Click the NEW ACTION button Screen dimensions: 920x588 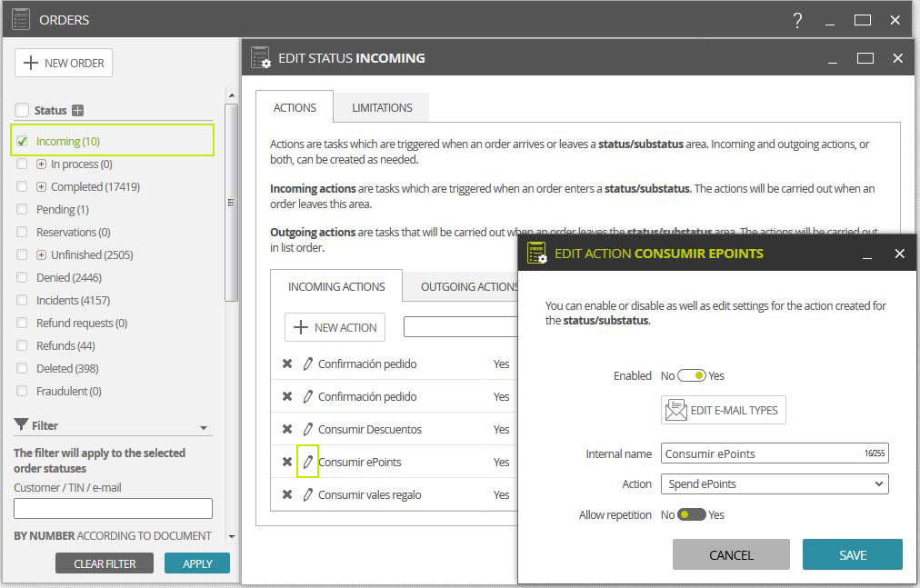[x=335, y=327]
